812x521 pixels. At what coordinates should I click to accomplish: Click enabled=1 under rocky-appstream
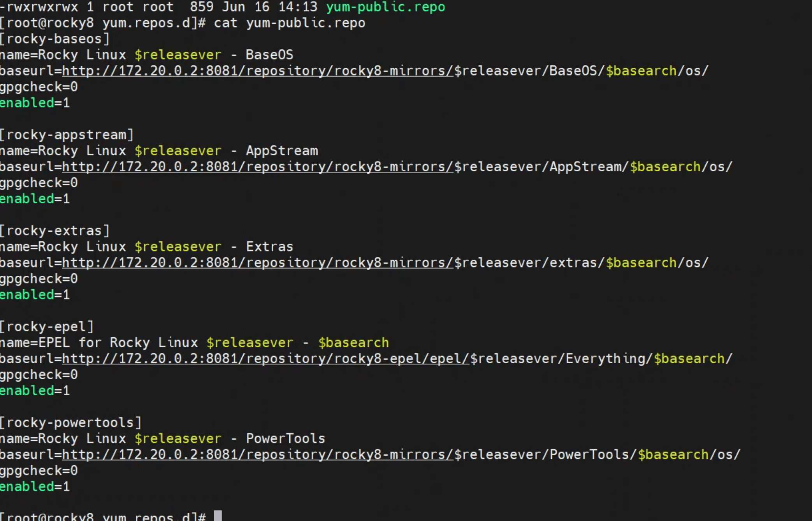[35, 199]
